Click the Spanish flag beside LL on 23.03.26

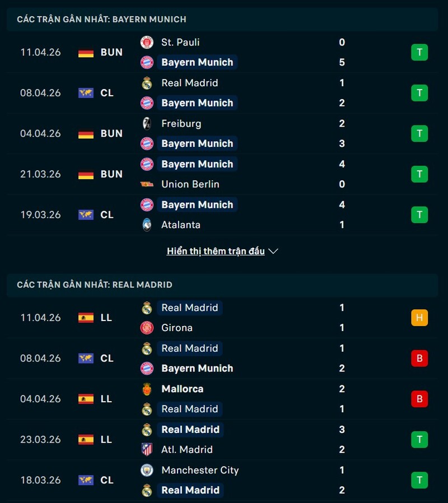[x=86, y=440]
